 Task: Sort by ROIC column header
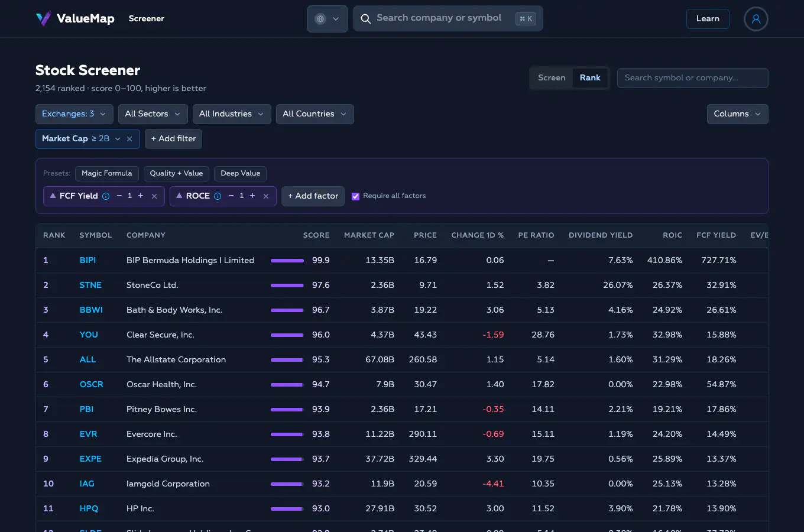point(672,235)
